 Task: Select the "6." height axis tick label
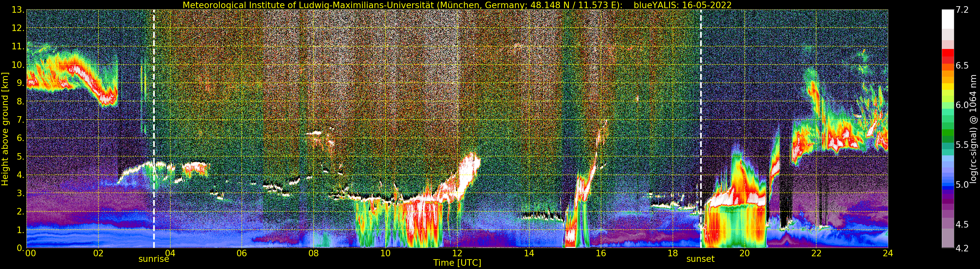[x=20, y=138]
